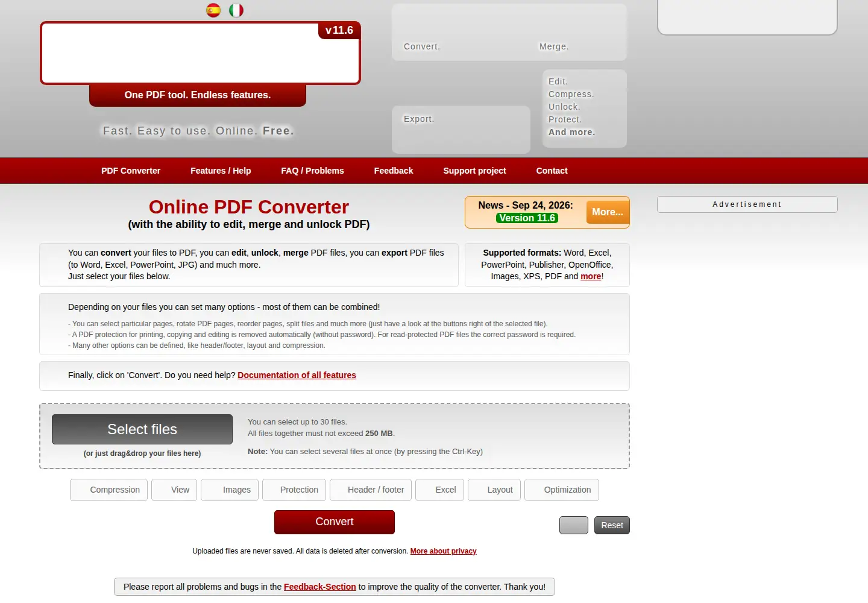The height and width of the screenshot is (603, 868).
Task: Open the Header / footer tab
Action: (x=371, y=490)
